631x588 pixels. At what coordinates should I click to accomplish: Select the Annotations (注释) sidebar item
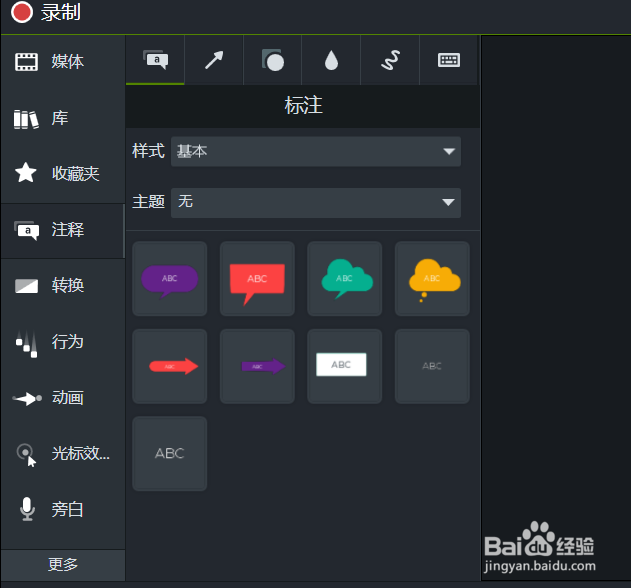(62, 230)
